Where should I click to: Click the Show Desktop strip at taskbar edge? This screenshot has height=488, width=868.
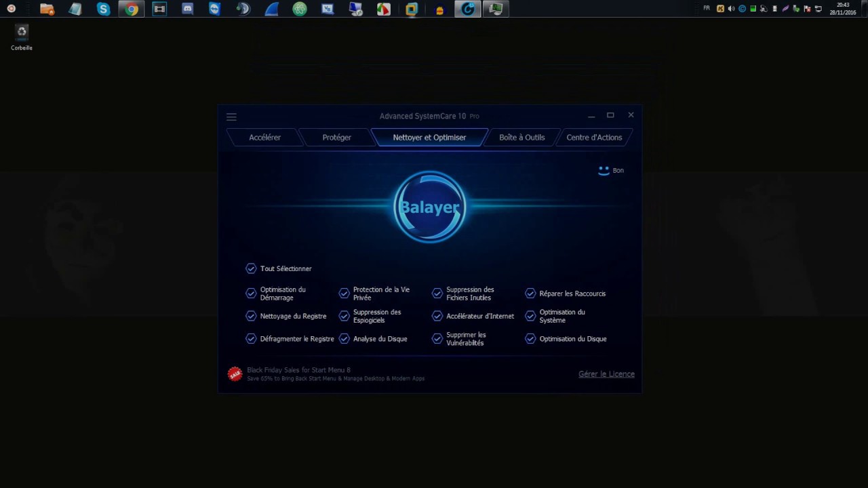pyautogui.click(x=864, y=9)
